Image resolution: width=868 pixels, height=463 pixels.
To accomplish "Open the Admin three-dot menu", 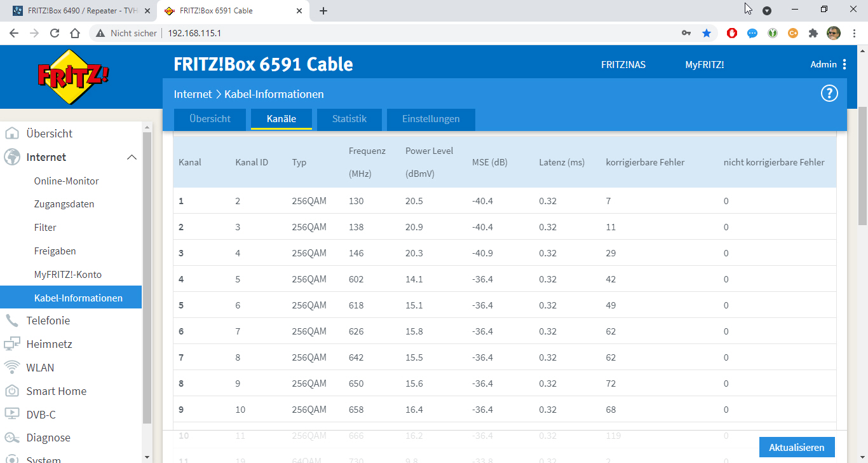I will pos(844,64).
